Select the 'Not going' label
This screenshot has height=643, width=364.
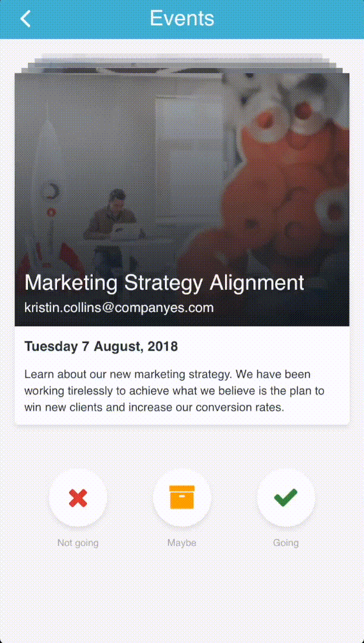tap(78, 543)
